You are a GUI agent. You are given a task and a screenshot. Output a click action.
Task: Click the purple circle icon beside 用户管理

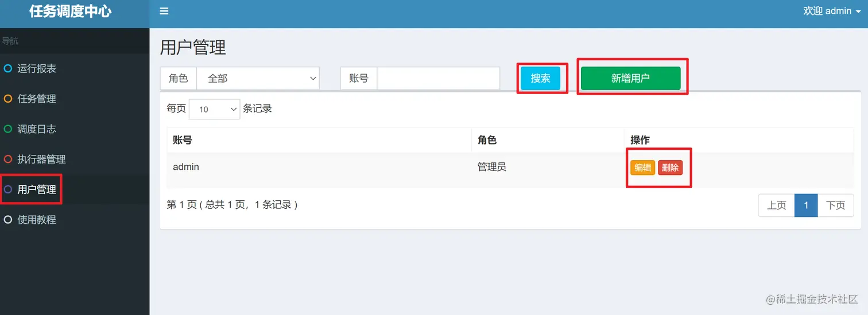coord(8,189)
